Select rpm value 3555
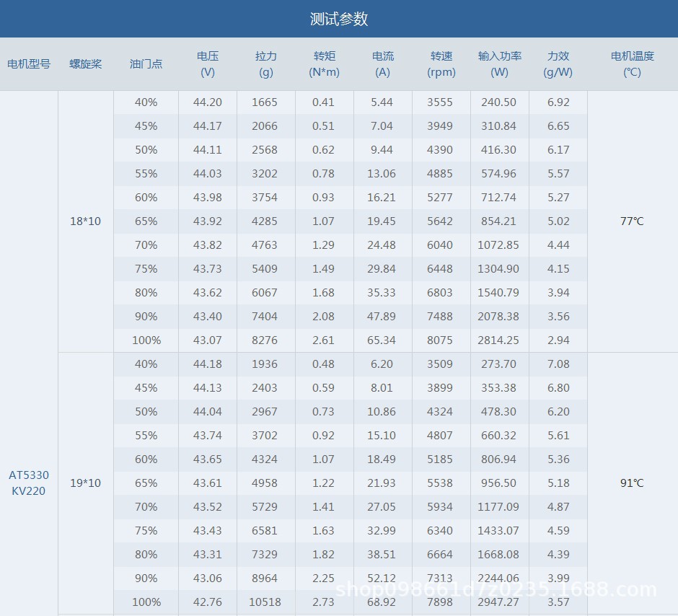This screenshot has width=678, height=616. pos(440,102)
